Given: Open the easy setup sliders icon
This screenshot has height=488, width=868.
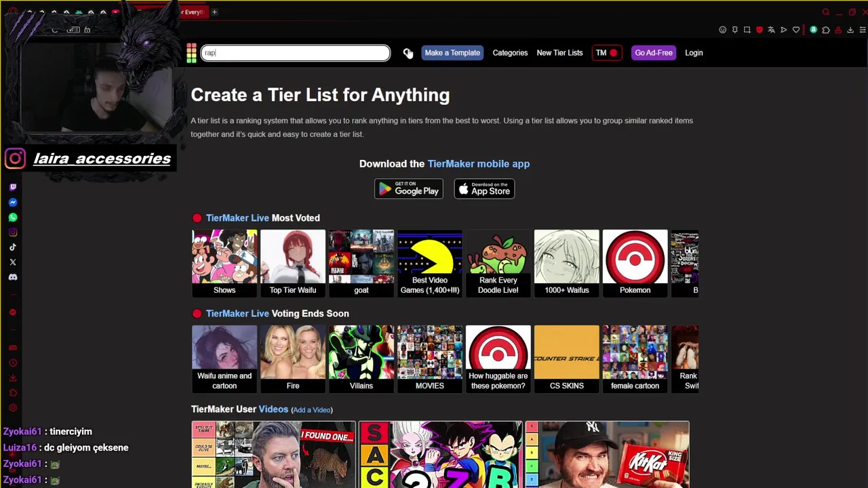Looking at the screenshot, I should pos(863,30).
